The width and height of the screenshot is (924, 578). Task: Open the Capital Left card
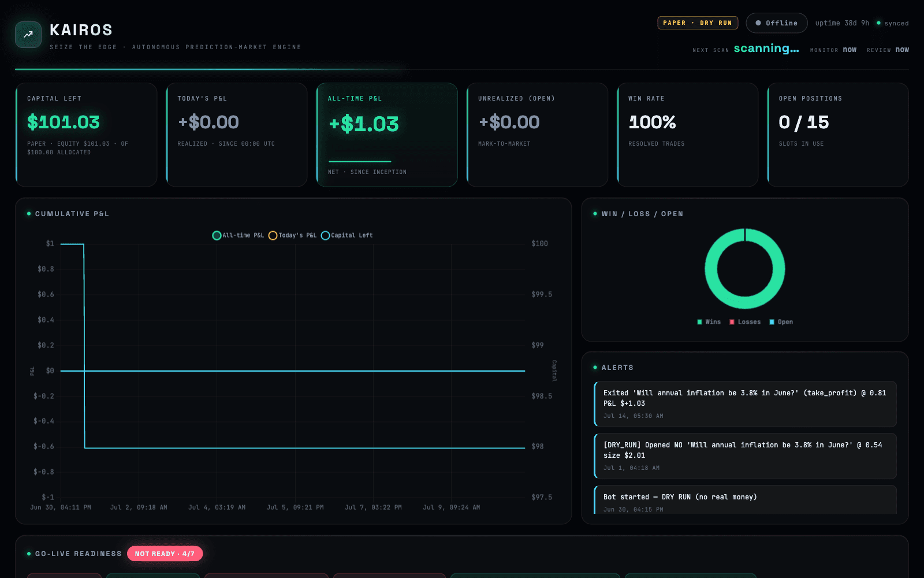[x=86, y=135]
